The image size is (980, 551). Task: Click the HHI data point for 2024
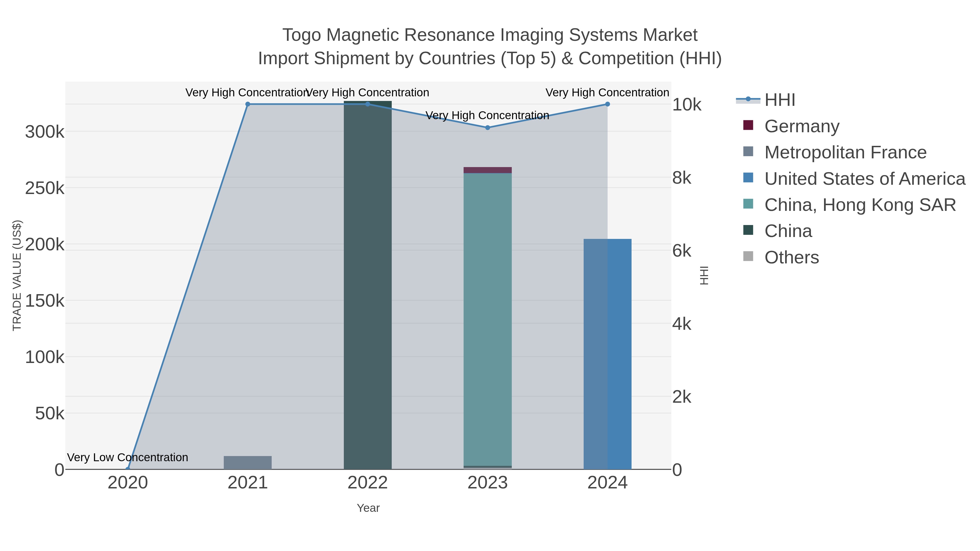click(x=608, y=104)
